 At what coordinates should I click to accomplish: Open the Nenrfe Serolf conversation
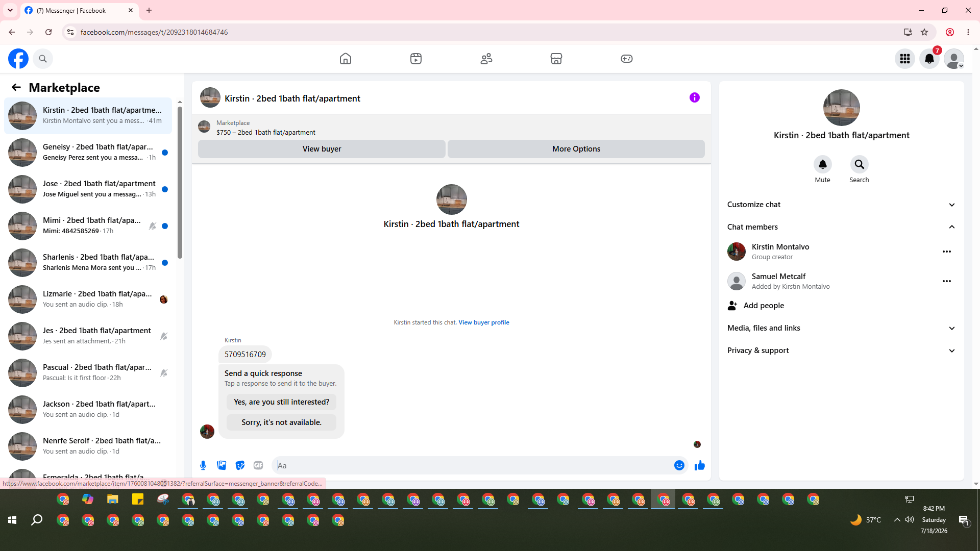[88, 446]
